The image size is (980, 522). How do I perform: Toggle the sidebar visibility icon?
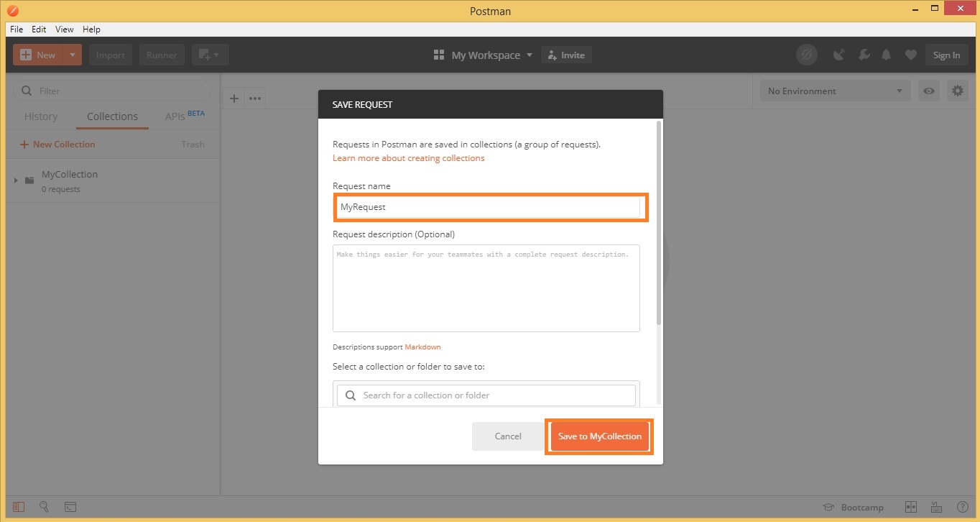coord(19,507)
